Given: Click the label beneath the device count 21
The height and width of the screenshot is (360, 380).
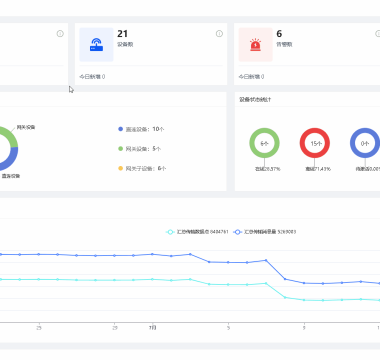Looking at the screenshot, I should point(125,44).
